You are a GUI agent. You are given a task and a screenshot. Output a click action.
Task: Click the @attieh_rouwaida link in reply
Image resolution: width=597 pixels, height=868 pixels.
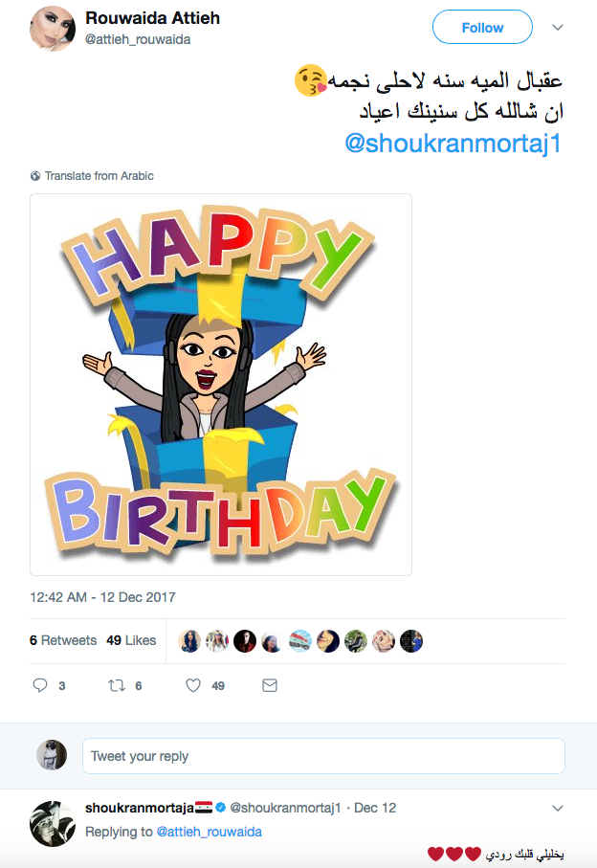click(209, 832)
